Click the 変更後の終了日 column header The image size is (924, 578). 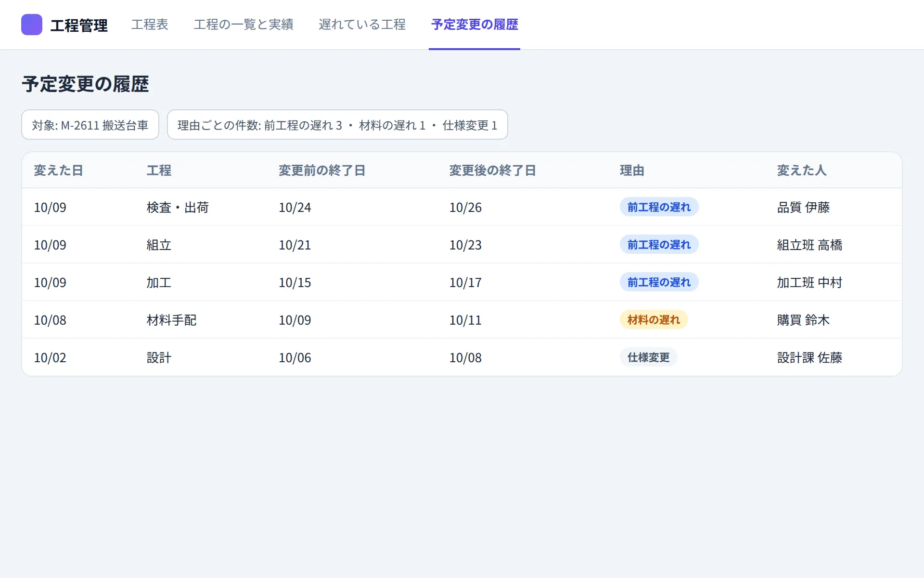(x=492, y=171)
